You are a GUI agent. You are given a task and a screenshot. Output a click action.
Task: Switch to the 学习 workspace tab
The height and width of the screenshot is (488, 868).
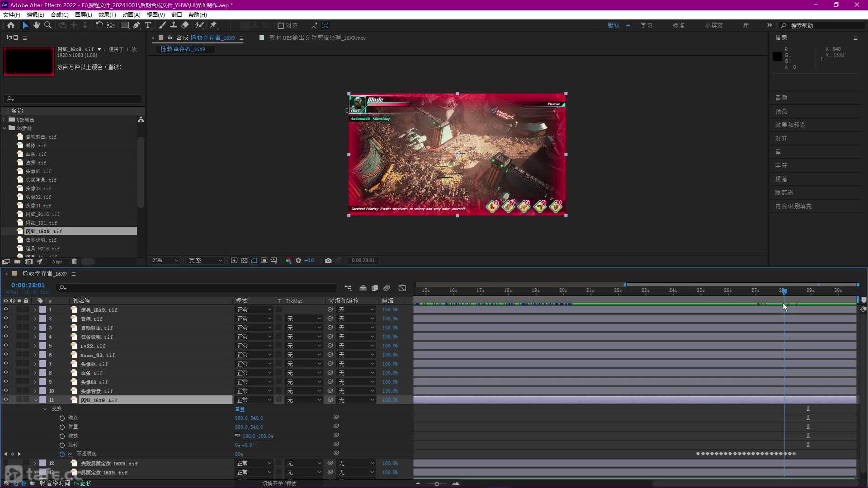point(646,25)
